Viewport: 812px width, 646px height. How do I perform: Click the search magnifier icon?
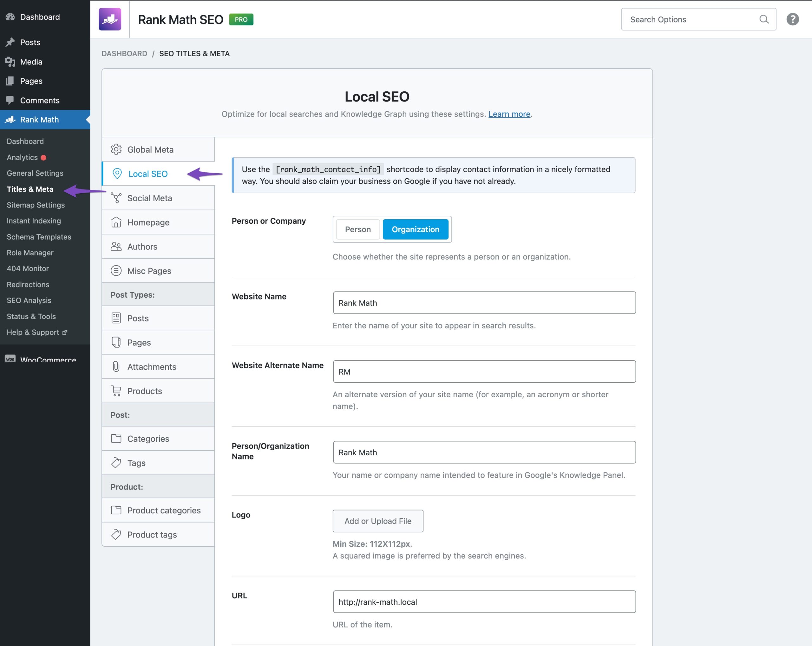click(x=764, y=19)
